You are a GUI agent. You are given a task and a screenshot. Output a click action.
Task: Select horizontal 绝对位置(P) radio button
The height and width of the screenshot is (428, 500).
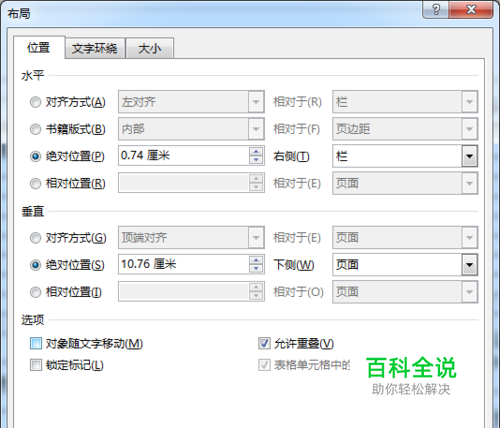[35, 156]
